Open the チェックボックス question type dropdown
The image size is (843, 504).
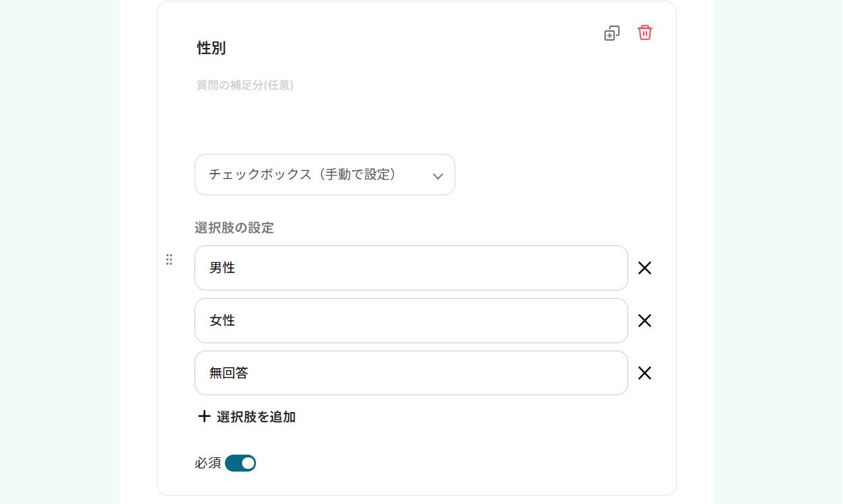(x=324, y=175)
